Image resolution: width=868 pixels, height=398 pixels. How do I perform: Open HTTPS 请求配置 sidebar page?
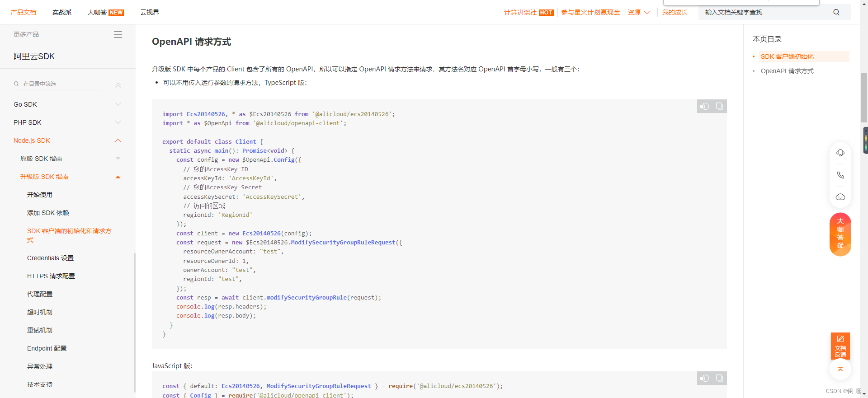click(51, 276)
